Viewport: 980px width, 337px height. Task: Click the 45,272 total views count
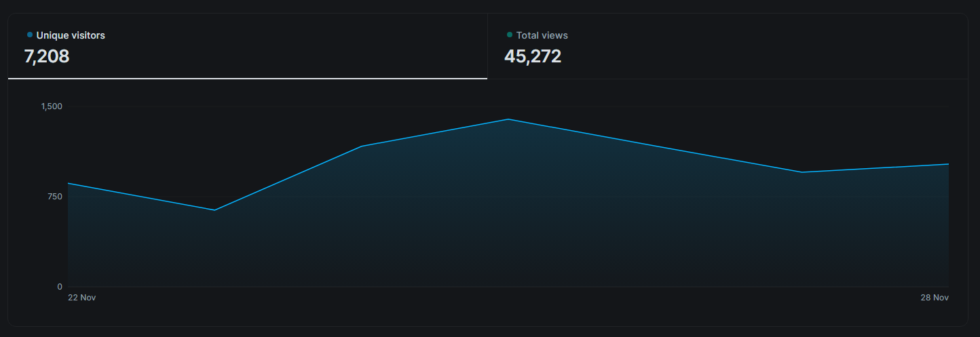[533, 56]
